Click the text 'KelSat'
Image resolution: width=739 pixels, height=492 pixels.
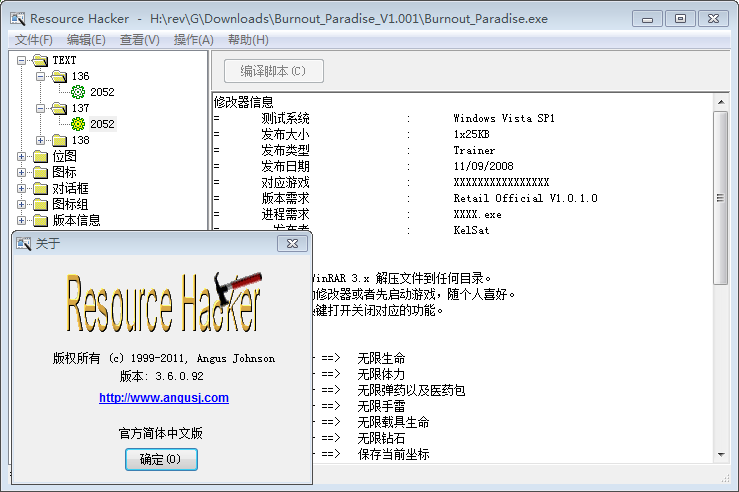pyautogui.click(x=471, y=230)
